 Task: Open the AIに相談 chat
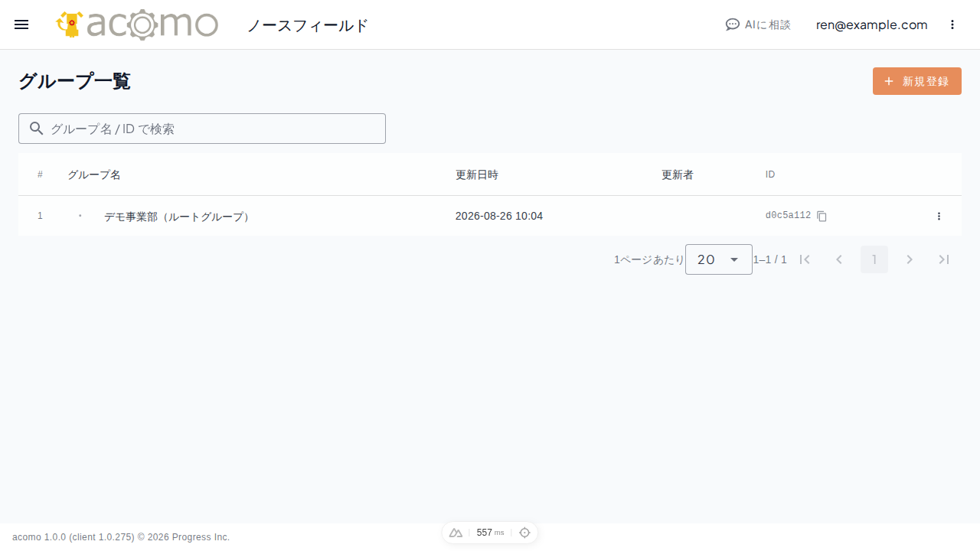coord(758,24)
